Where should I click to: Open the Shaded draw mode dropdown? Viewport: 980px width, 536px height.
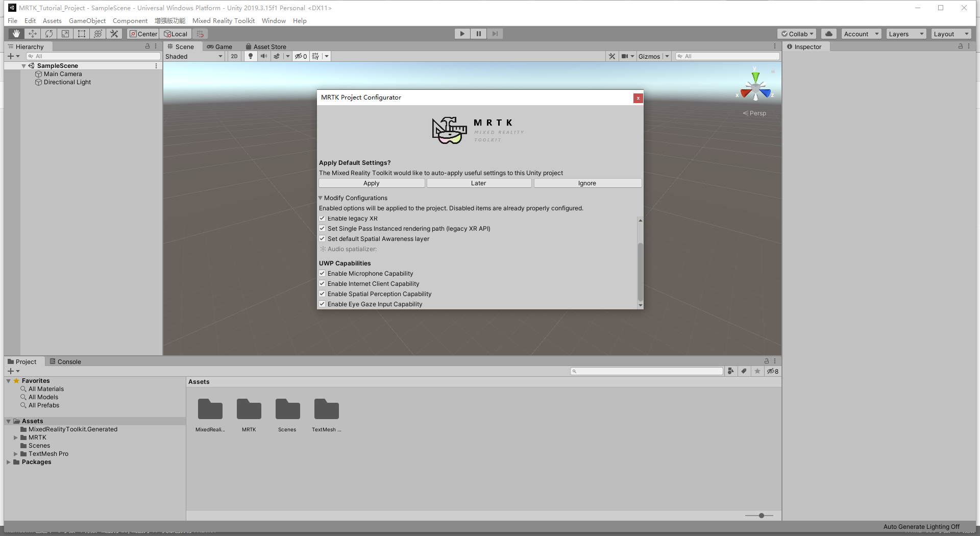coord(194,56)
